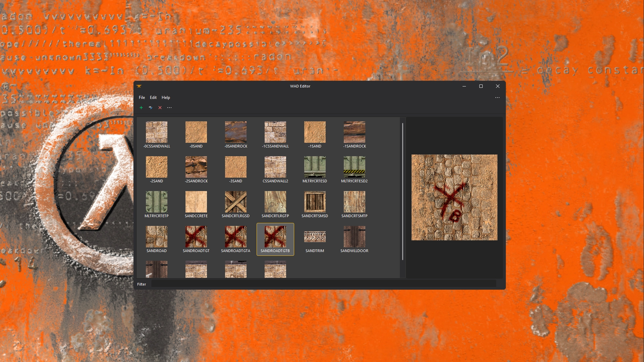Open the Edit menu
644x362 pixels.
pos(153,98)
